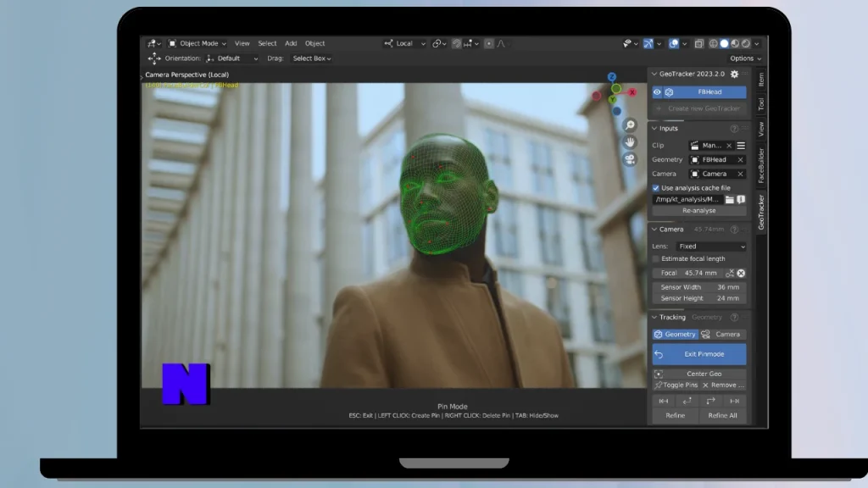
Task: Toggle the viewport gizmos icon
Action: point(648,43)
